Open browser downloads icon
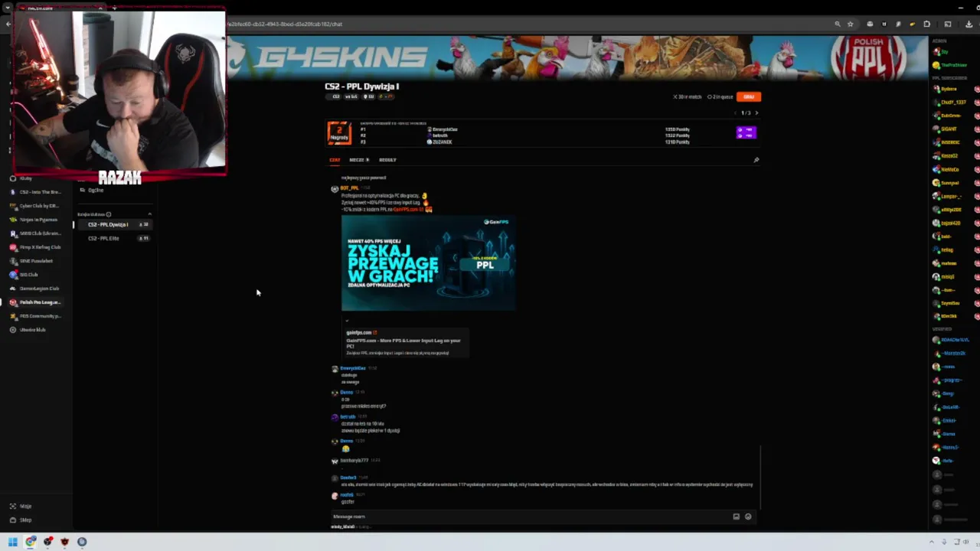 click(969, 24)
